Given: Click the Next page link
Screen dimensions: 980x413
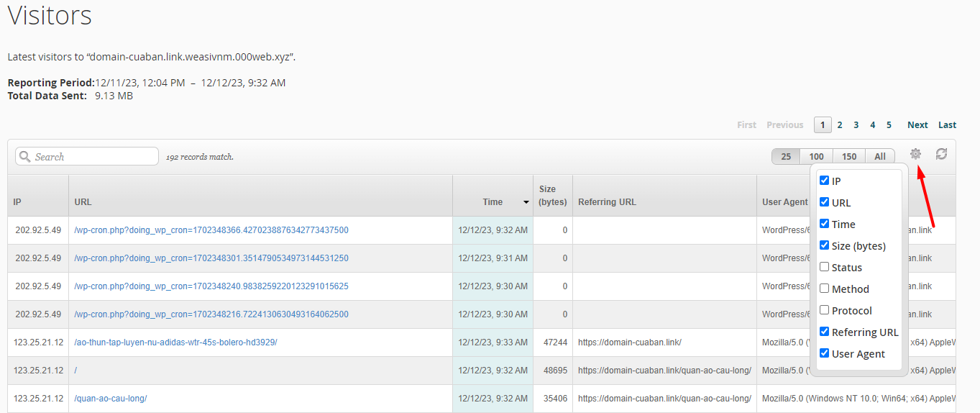Looking at the screenshot, I should [917, 125].
